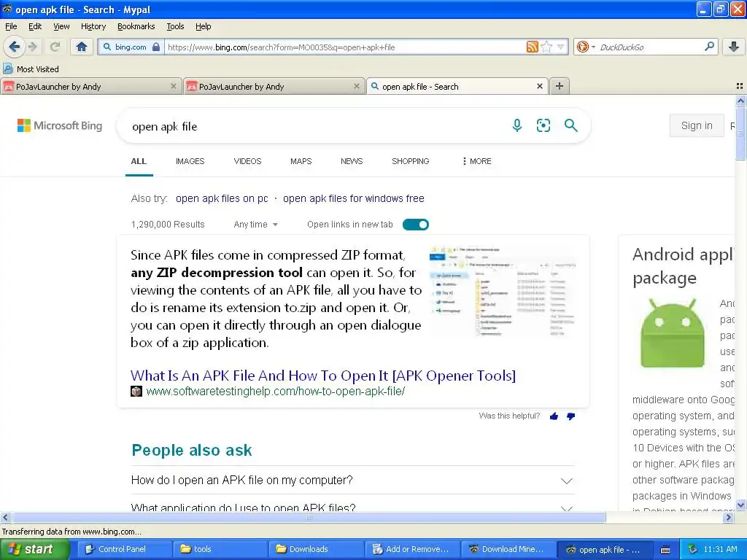Click the Forward navigation arrow
Viewport: 747px width, 560px height.
(x=33, y=47)
